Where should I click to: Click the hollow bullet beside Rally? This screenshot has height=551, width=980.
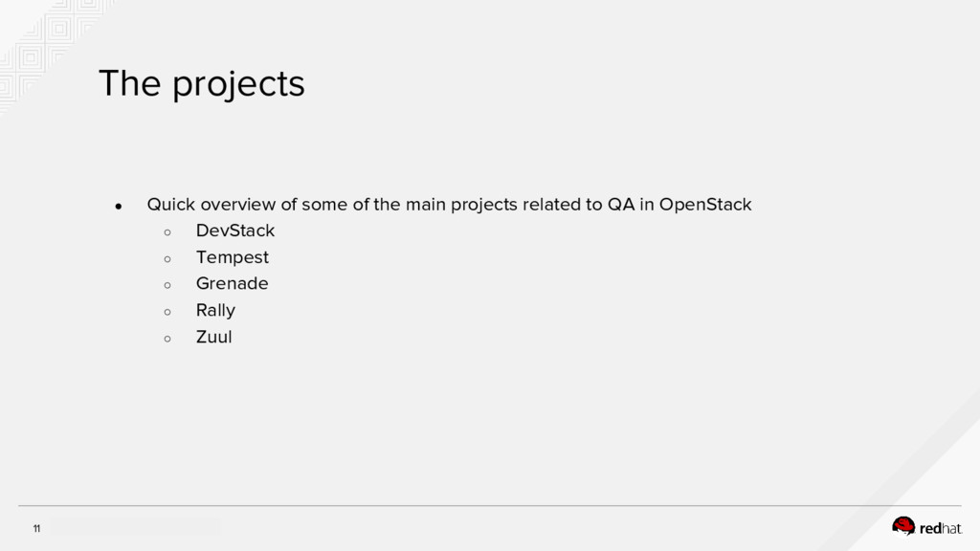point(167,311)
